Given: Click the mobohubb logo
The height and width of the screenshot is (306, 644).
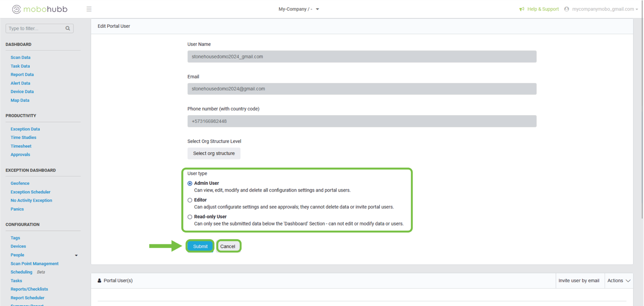Looking at the screenshot, I should tap(39, 9).
